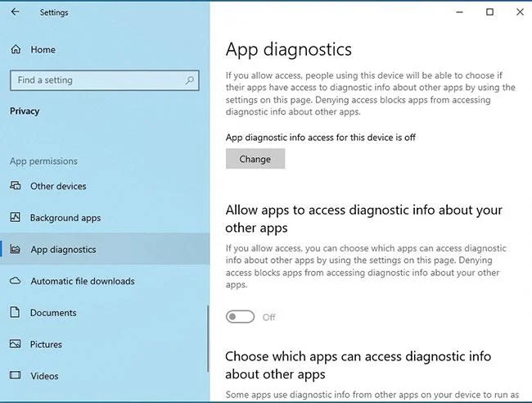
Task: Select App diagnostics in sidebar
Action: pyautogui.click(x=105, y=249)
